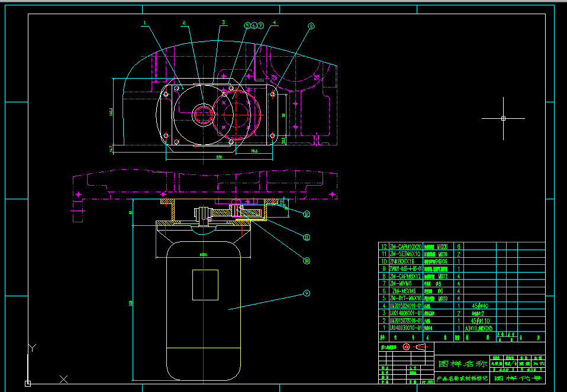Click the UCS origin icon square
Viewport: 567px width, 392px height.
click(28, 383)
